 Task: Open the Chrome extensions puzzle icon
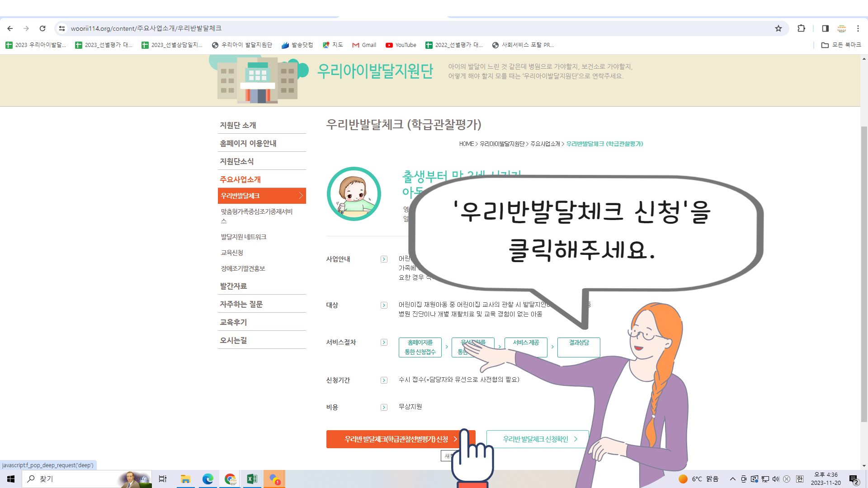(x=801, y=28)
